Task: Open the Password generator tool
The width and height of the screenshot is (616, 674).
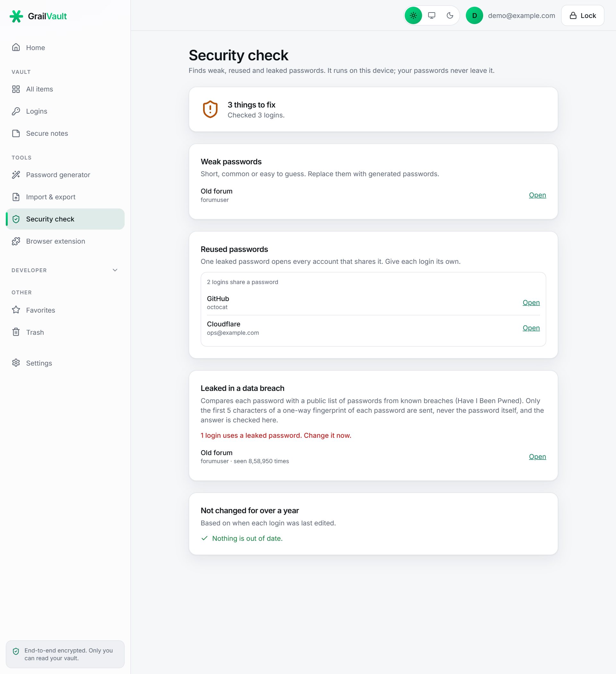Action: click(65, 175)
